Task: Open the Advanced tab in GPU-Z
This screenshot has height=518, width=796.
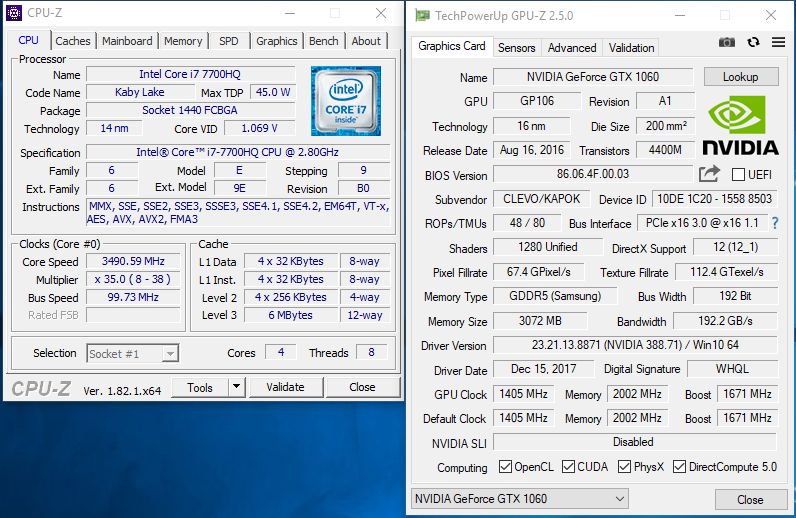Action: [572, 48]
